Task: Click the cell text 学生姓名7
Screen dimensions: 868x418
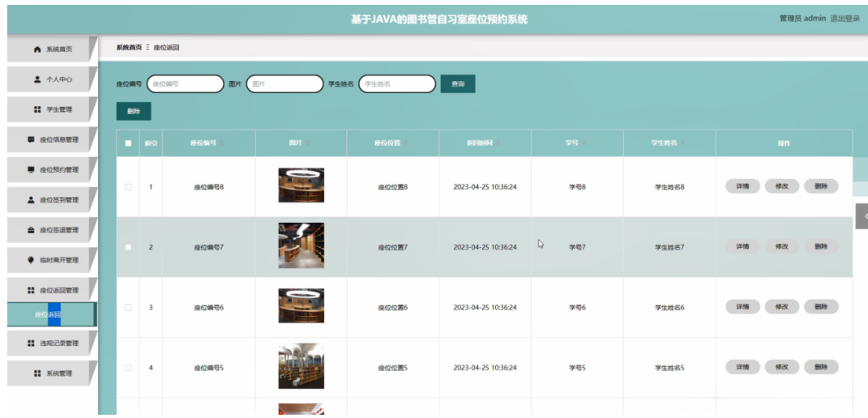Action: tap(669, 247)
